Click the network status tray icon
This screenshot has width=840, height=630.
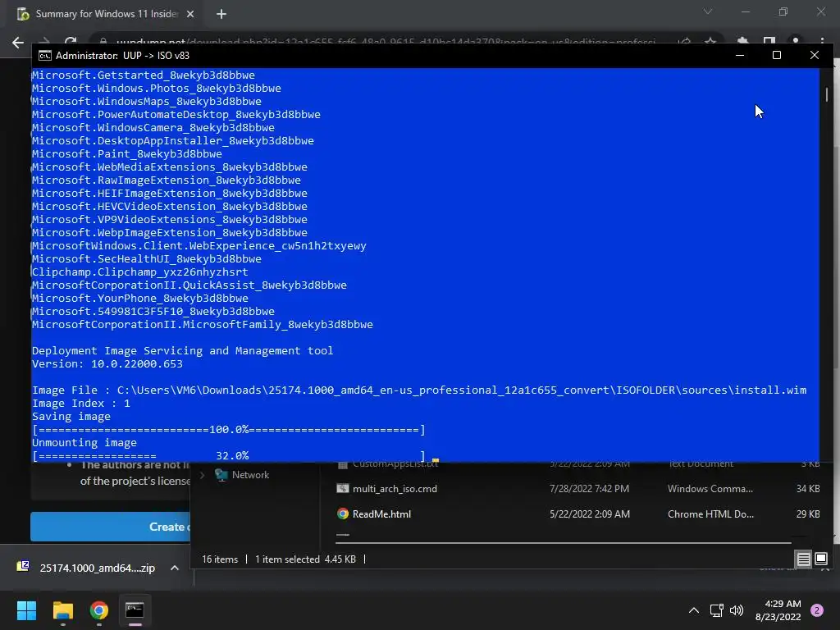pos(717,610)
